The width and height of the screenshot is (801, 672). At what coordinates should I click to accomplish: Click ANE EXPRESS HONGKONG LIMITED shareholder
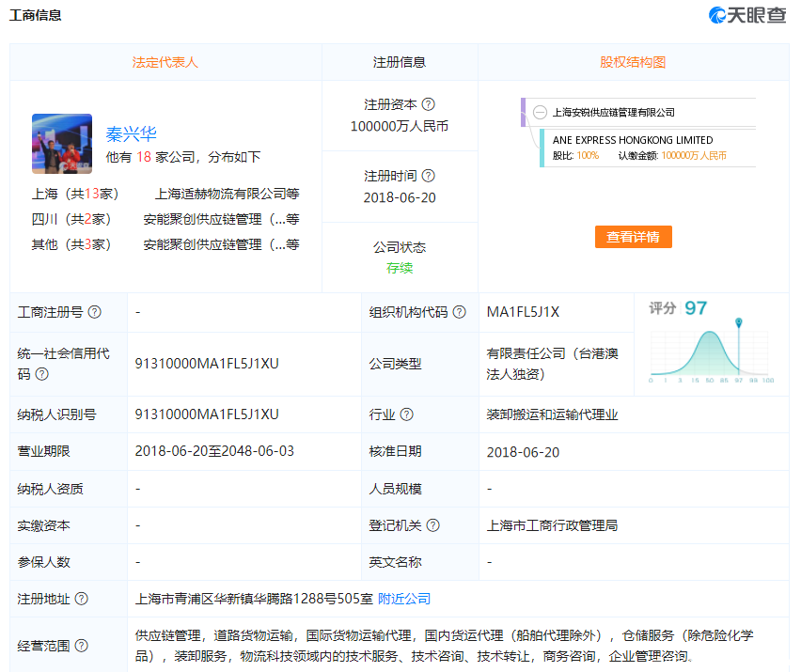click(633, 140)
